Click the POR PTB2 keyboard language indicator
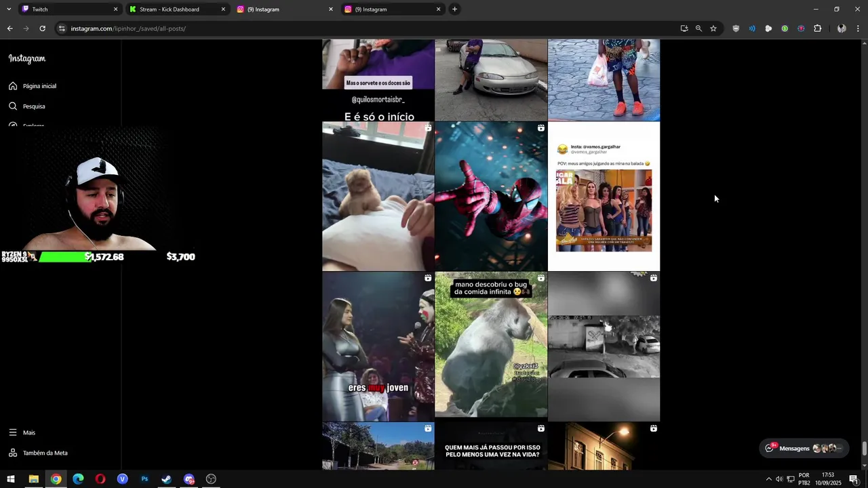Image resolution: width=868 pixels, height=488 pixels. pyautogui.click(x=804, y=479)
